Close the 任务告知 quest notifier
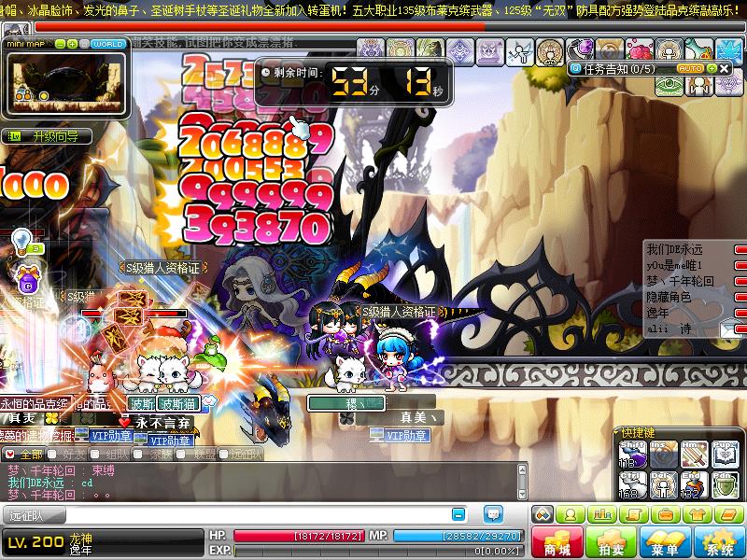 725,68
